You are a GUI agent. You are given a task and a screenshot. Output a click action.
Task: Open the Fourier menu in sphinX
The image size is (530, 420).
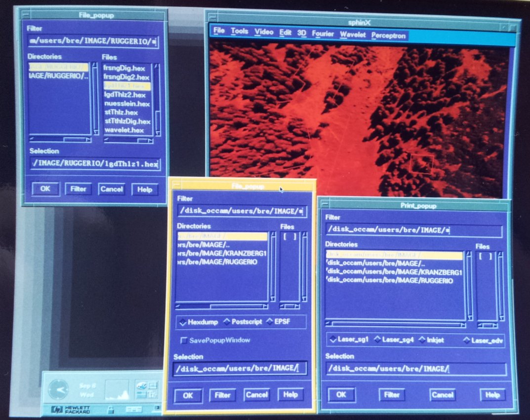pos(323,35)
